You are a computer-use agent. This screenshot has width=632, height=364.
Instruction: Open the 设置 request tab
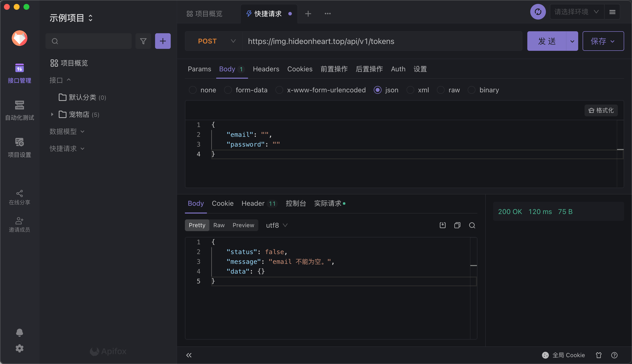coord(420,69)
